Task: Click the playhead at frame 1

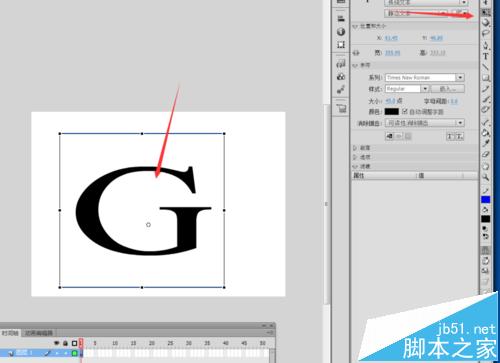Action: [81, 343]
